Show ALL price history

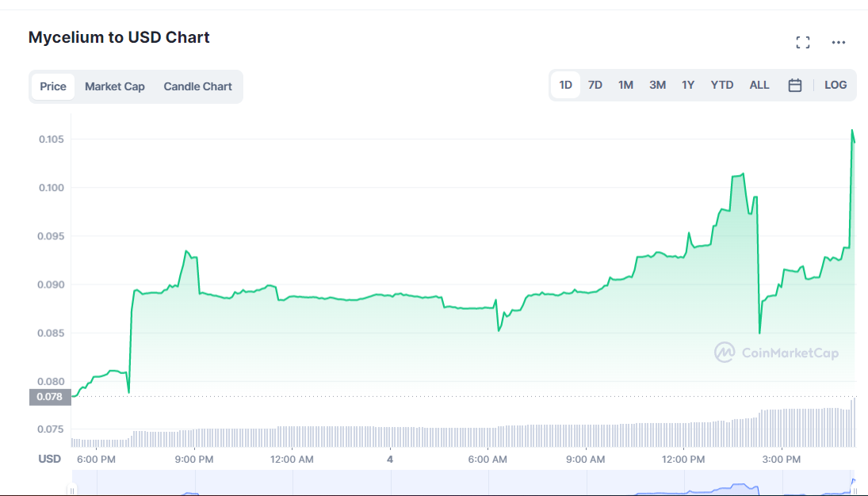click(x=759, y=86)
